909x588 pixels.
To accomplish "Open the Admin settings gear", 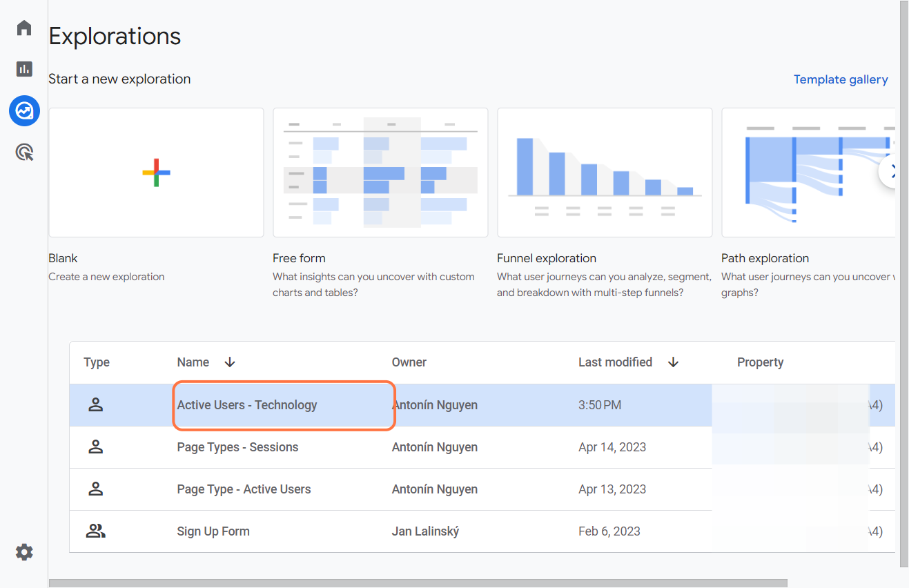I will 24,552.
